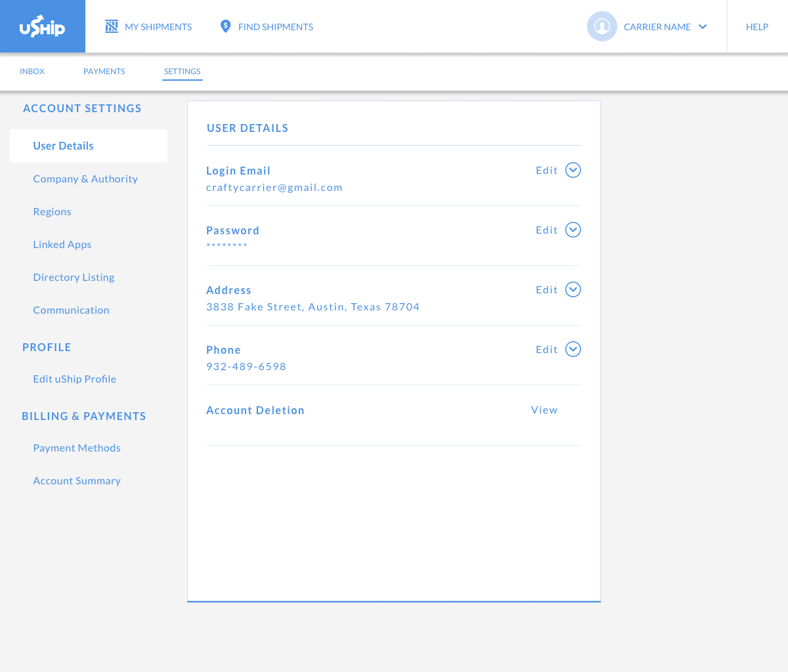Click the Password label

coord(232,230)
